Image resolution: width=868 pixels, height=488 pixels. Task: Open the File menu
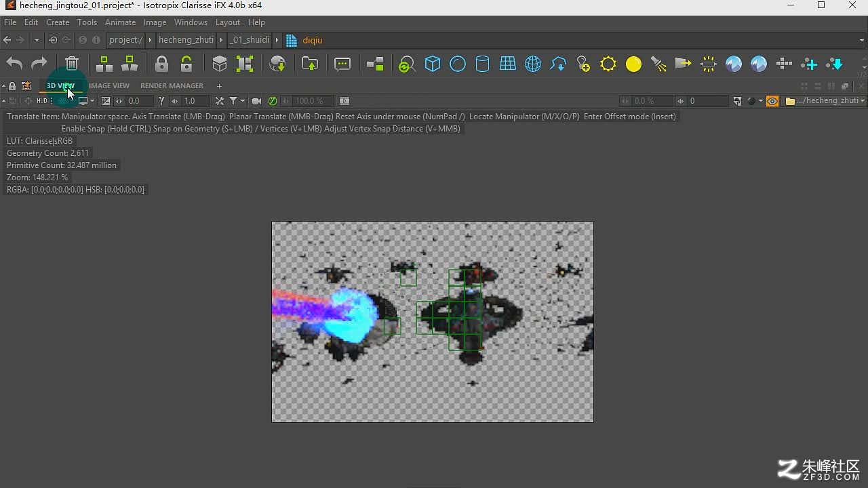tap(10, 22)
